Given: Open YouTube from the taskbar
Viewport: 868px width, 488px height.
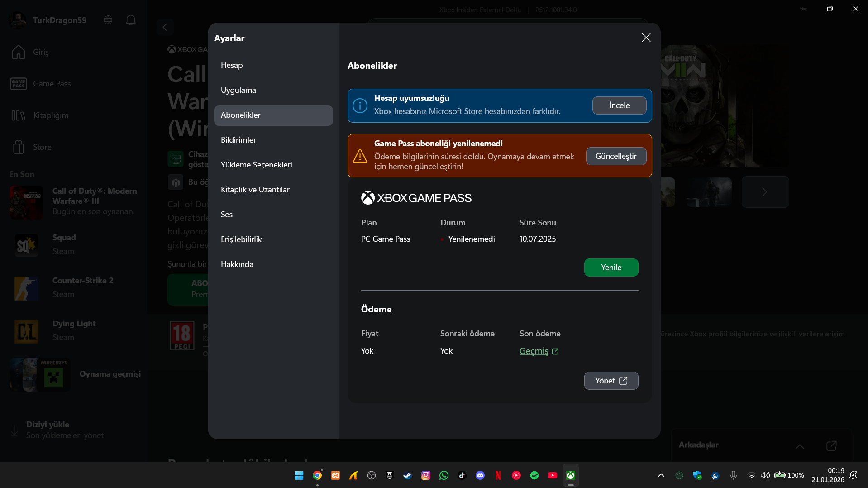Looking at the screenshot, I should [x=553, y=475].
